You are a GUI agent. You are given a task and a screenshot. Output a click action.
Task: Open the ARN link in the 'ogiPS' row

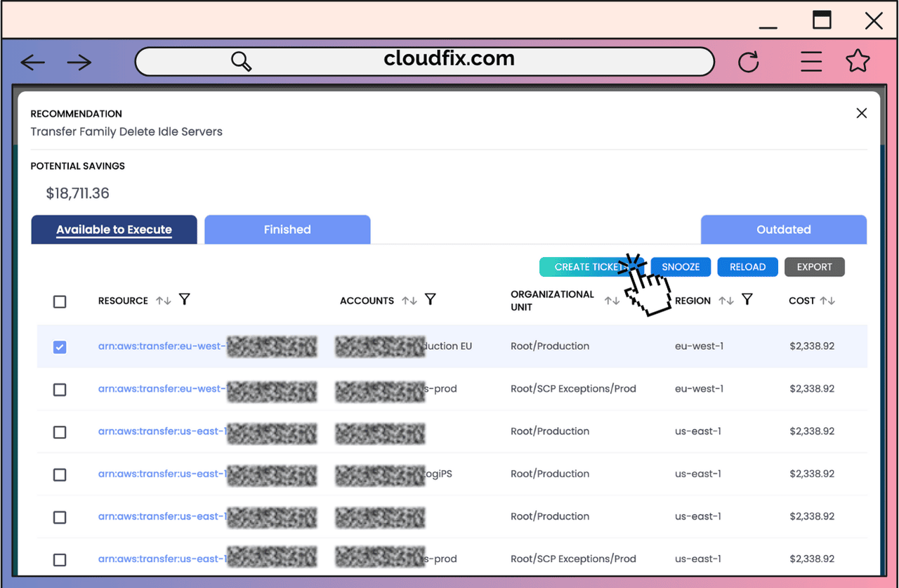[162, 474]
